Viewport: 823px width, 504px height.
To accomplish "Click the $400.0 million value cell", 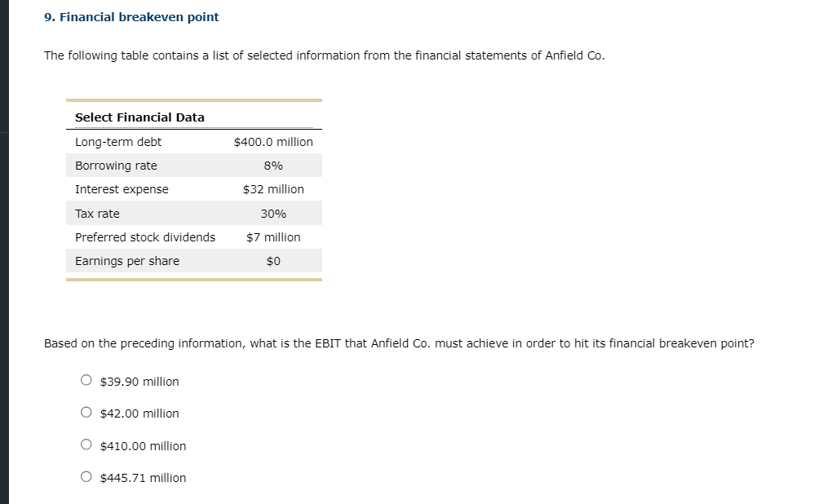I will coord(273,142).
